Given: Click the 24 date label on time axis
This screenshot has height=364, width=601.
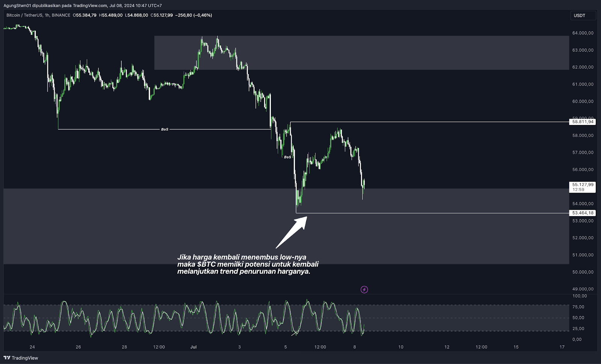Looking at the screenshot, I should [x=32, y=347].
